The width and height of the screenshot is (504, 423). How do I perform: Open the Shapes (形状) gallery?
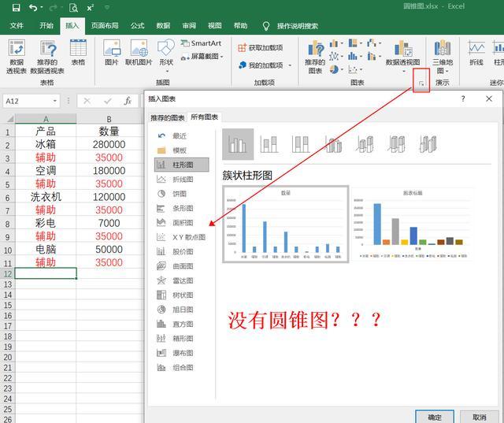pos(166,55)
